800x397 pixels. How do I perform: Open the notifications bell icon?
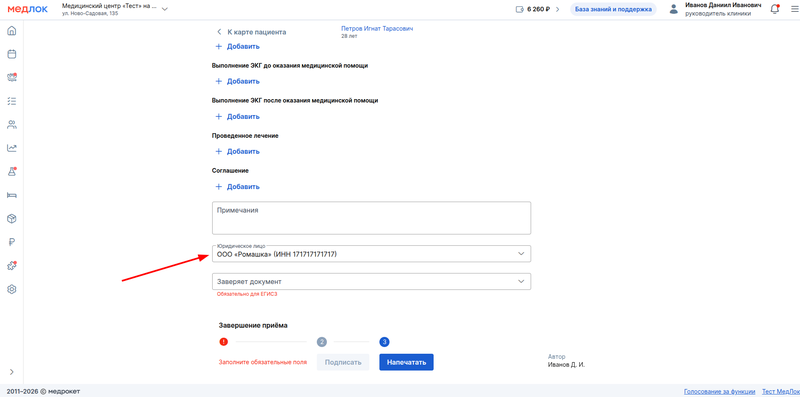tap(774, 9)
